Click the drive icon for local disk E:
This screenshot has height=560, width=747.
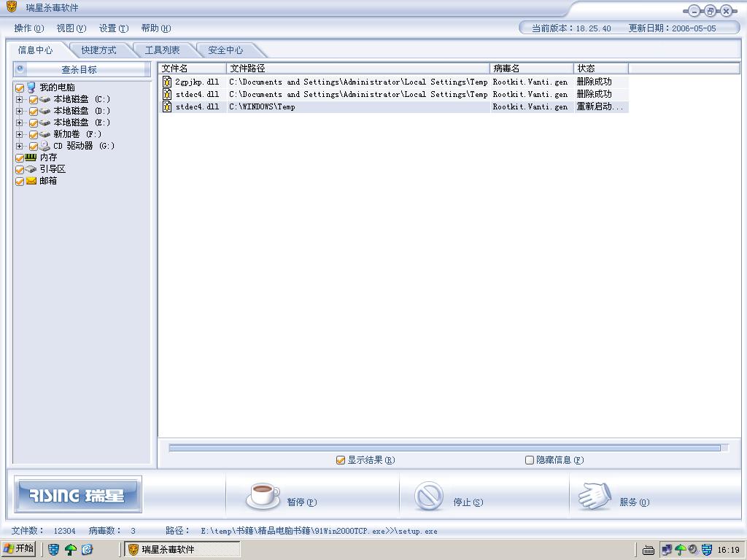click(44, 122)
